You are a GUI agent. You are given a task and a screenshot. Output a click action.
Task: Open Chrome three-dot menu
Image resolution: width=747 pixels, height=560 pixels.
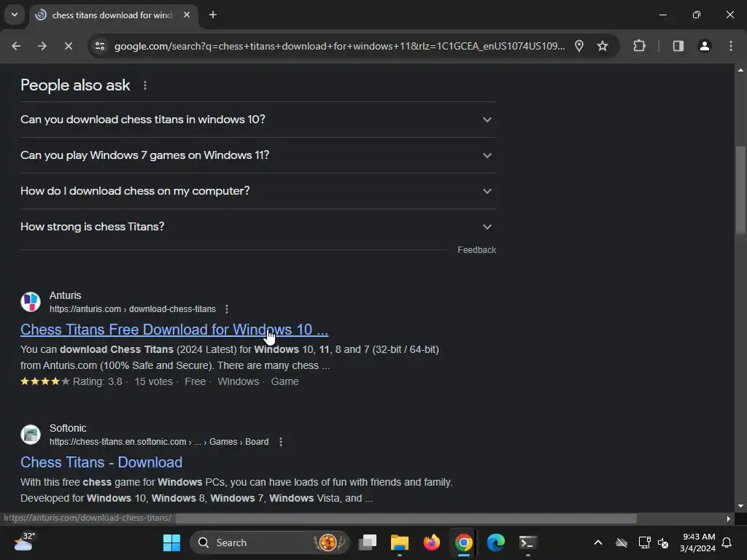pos(731,46)
